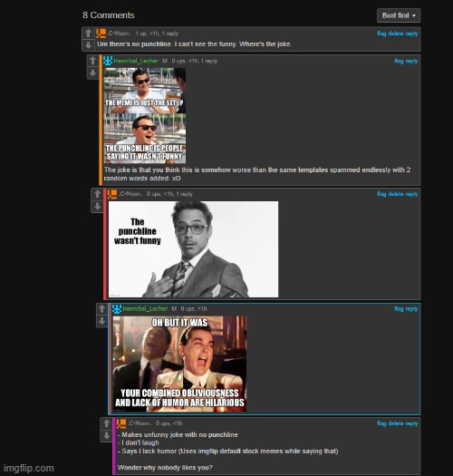The width and height of the screenshot is (453, 476).
Task: Open C-Moon username on the first comment
Action: pos(119,34)
